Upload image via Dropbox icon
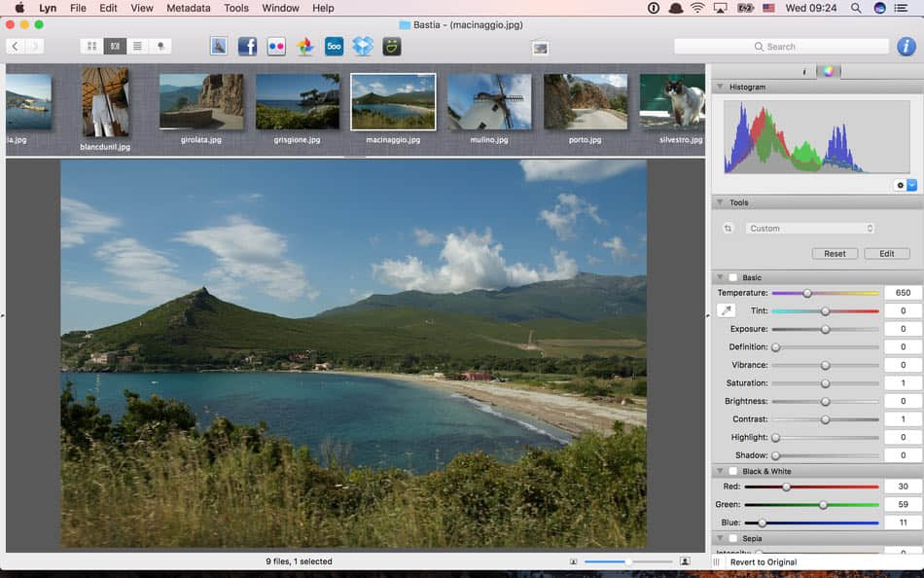 [363, 46]
